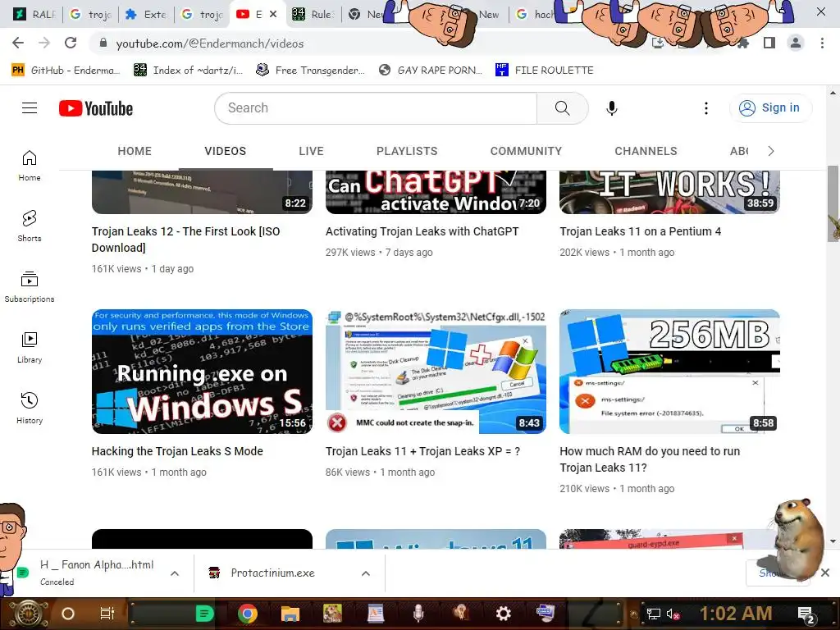The height and width of the screenshot is (630, 840).
Task: Click the YouTube logo
Action: pos(96,108)
